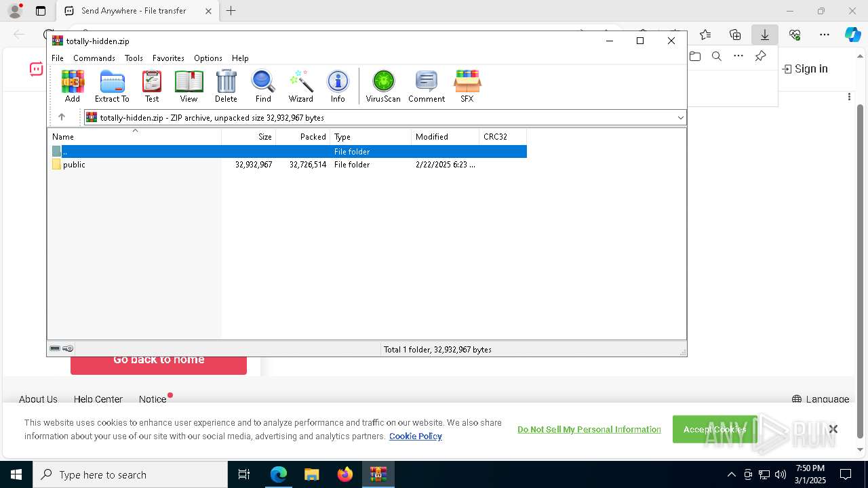Open the Tools menu
Viewport: 868px width, 488px height.
pos(134,58)
